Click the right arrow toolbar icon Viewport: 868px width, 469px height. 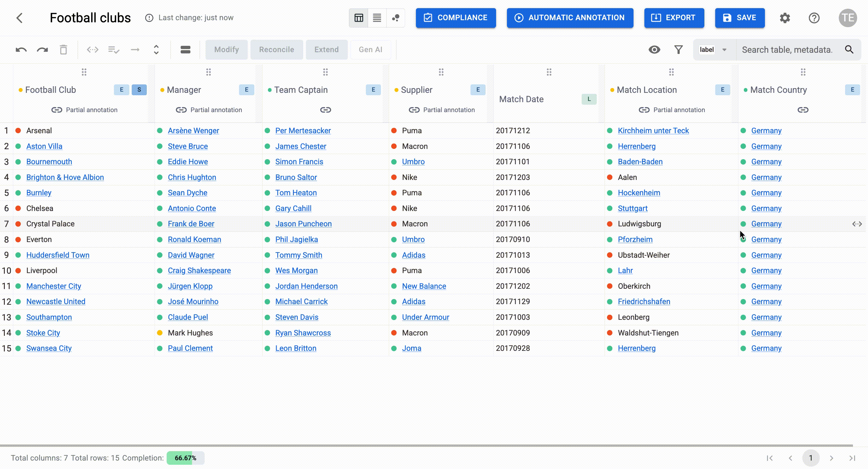click(x=135, y=50)
